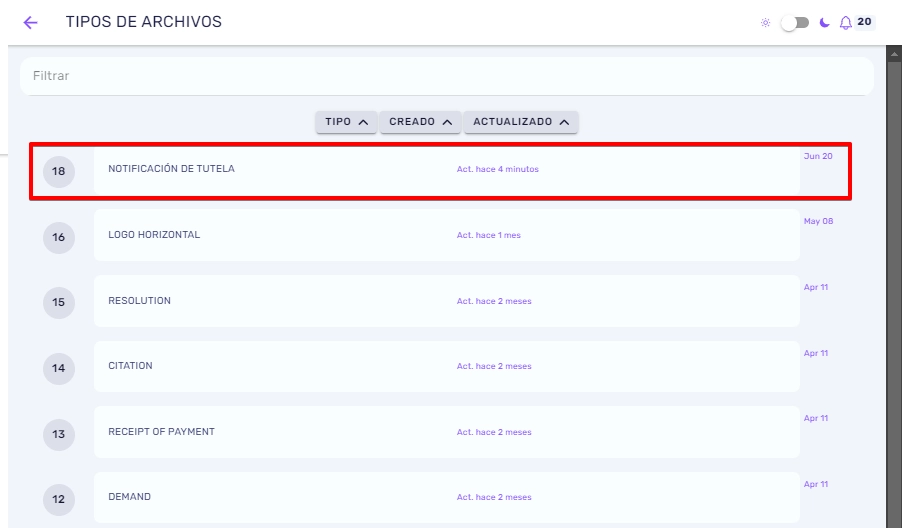902x528 pixels.
Task: Click the number 13 circle badge
Action: 59,434
